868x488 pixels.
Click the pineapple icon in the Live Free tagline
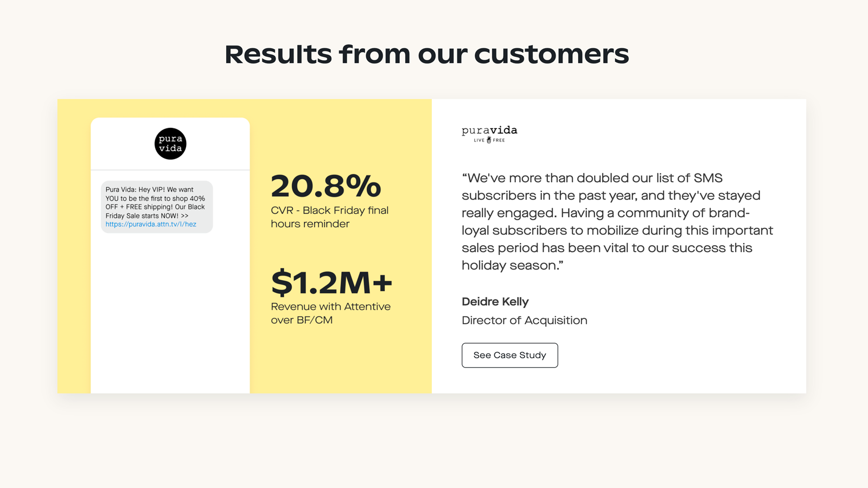coord(489,140)
